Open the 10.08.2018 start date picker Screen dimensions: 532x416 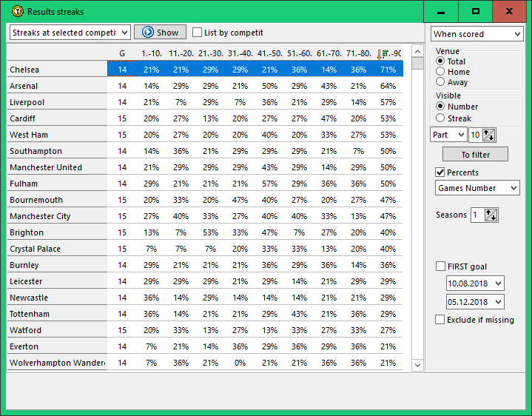[497, 284]
